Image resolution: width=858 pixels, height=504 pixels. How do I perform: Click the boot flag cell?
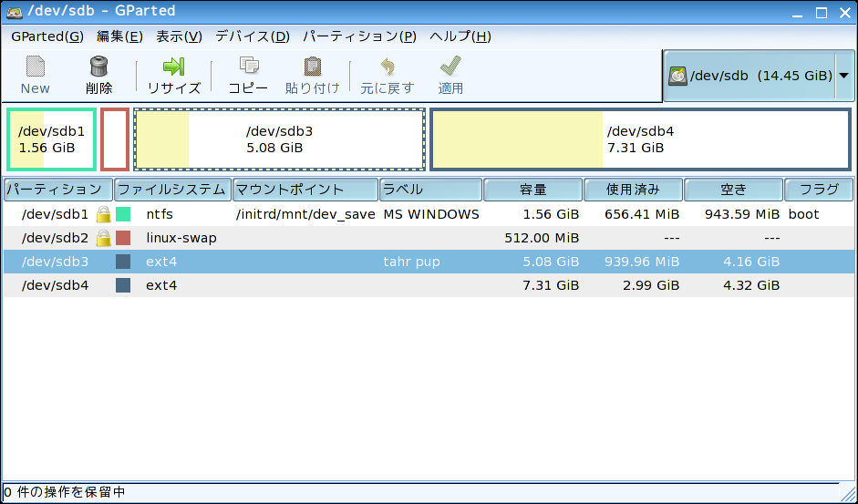(x=803, y=214)
